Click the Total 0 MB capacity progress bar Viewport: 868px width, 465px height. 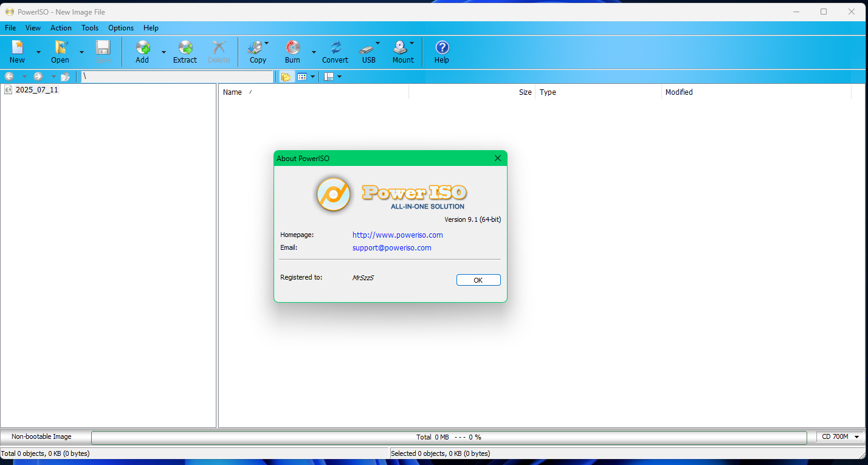(x=449, y=437)
